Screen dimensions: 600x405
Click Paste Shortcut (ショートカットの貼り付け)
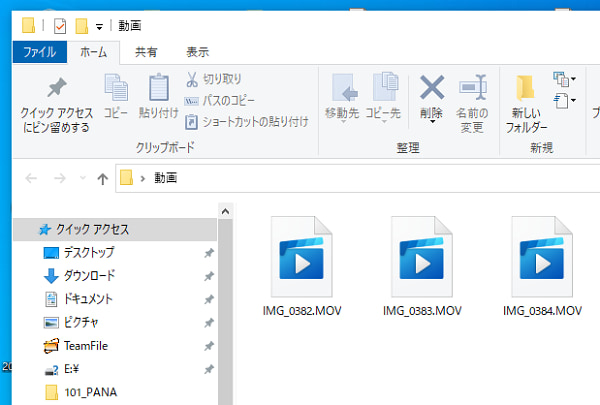247,122
